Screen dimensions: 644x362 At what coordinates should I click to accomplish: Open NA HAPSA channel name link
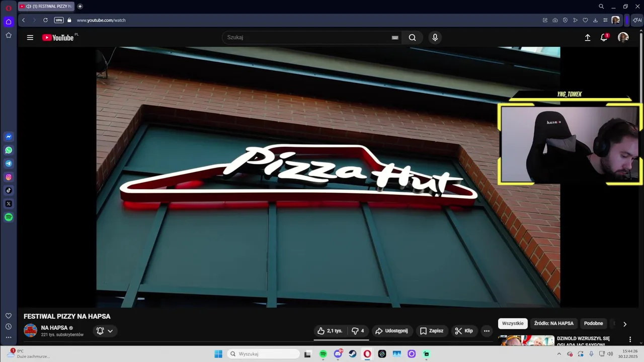pos(54,328)
